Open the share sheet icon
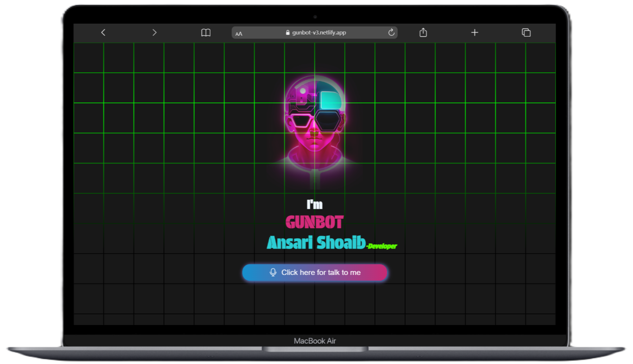 423,32
